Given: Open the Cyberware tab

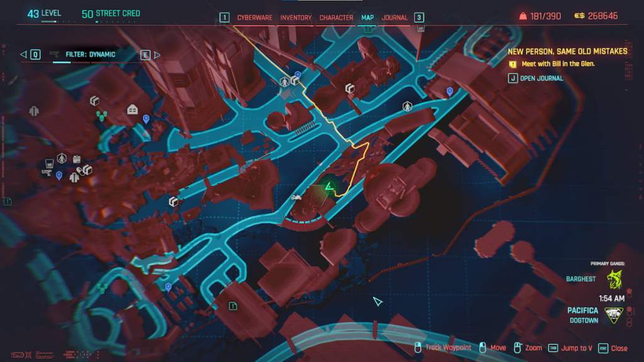Looking at the screenshot, I should click(x=255, y=18).
